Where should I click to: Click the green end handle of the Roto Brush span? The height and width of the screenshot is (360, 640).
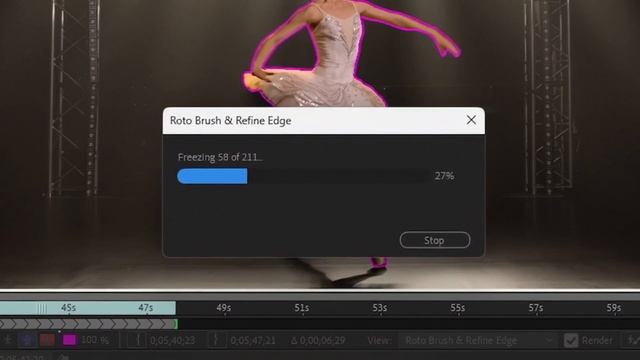click(x=176, y=324)
